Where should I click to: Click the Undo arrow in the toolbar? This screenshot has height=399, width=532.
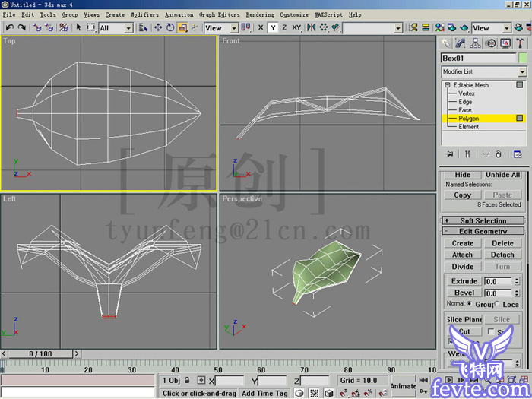click(9, 27)
